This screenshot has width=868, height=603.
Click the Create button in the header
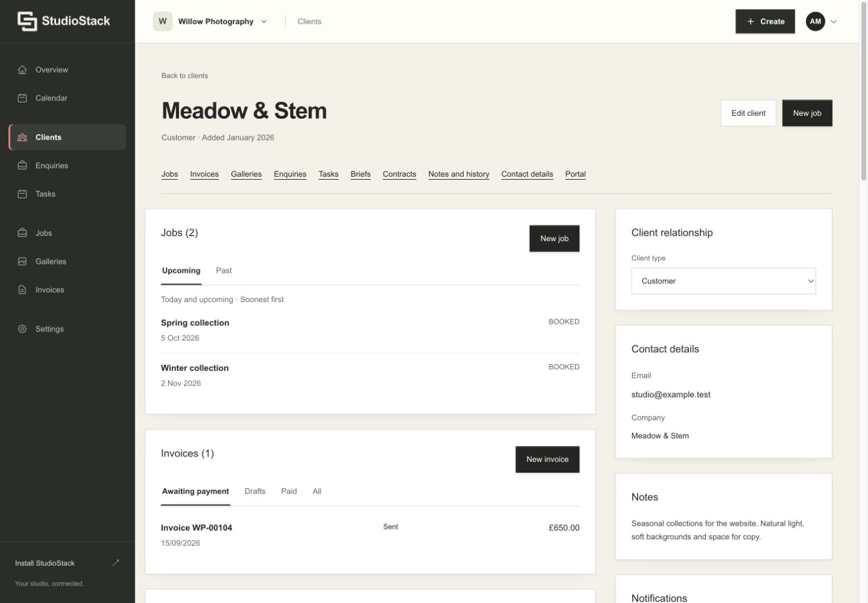point(765,21)
